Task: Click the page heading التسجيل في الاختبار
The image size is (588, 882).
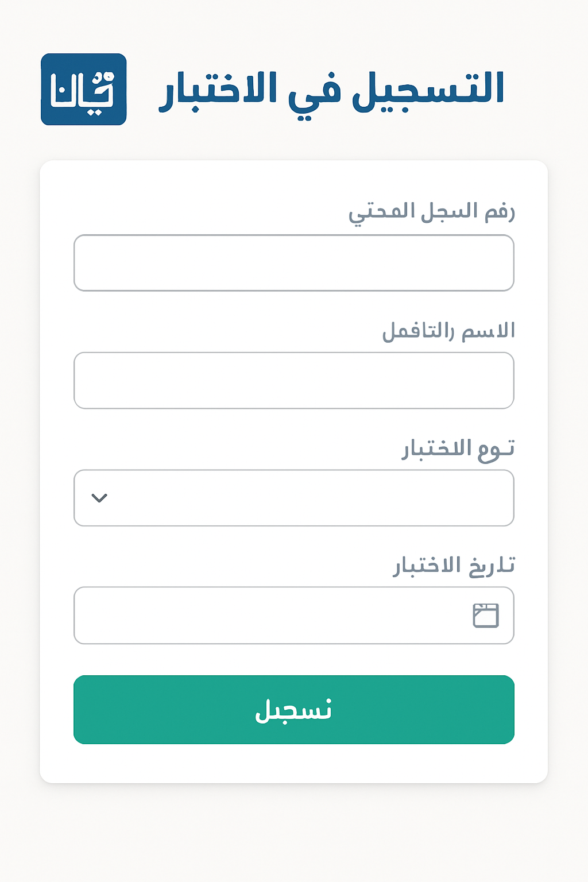Action: point(331,90)
